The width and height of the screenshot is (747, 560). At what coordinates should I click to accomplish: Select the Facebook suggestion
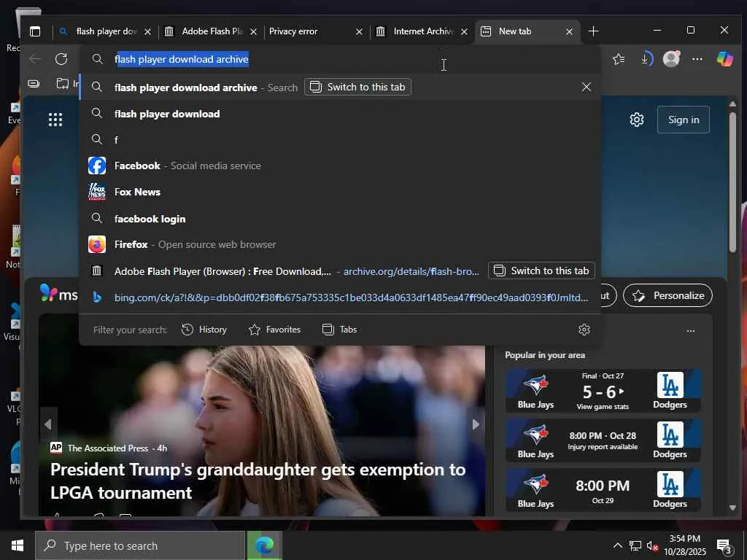(x=340, y=166)
